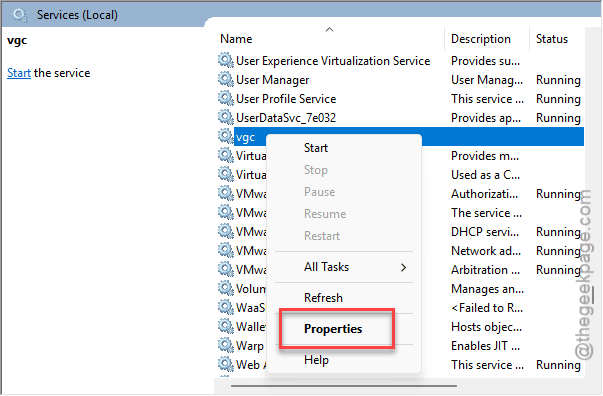Click the 'Arbitration ...' description cell
The image size is (603, 396).
(485, 270)
